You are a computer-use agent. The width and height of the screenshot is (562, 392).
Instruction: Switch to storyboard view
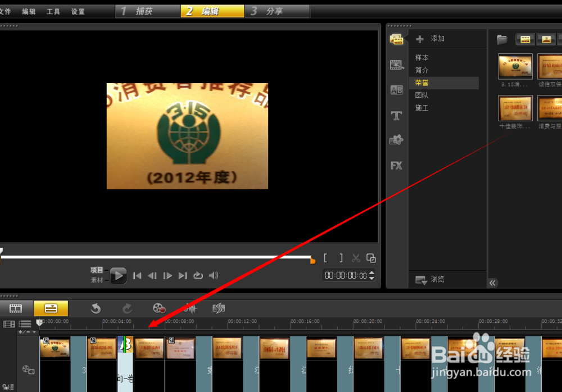[16, 308]
